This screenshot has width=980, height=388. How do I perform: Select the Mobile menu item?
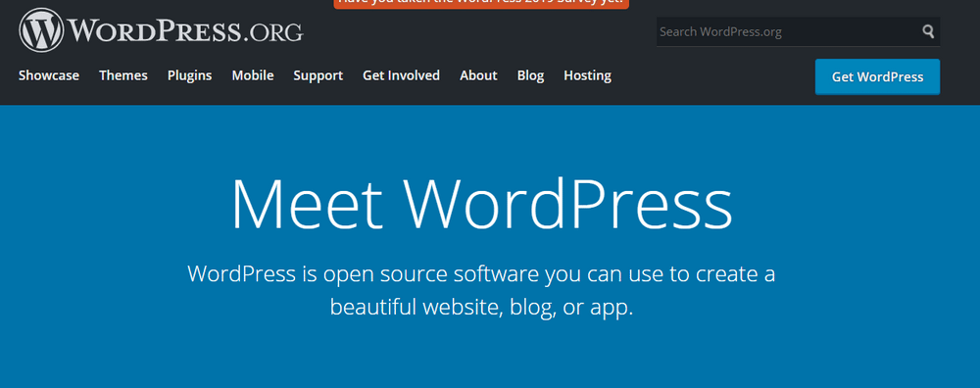(x=253, y=75)
